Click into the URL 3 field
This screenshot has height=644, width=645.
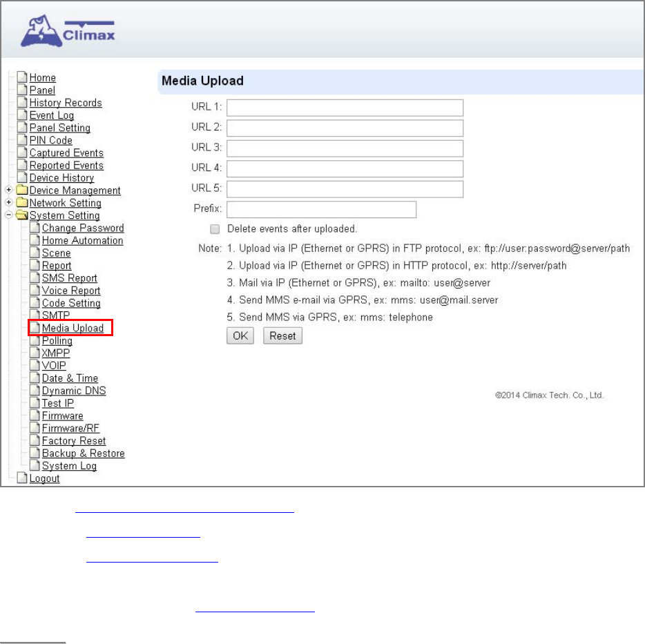click(345, 148)
